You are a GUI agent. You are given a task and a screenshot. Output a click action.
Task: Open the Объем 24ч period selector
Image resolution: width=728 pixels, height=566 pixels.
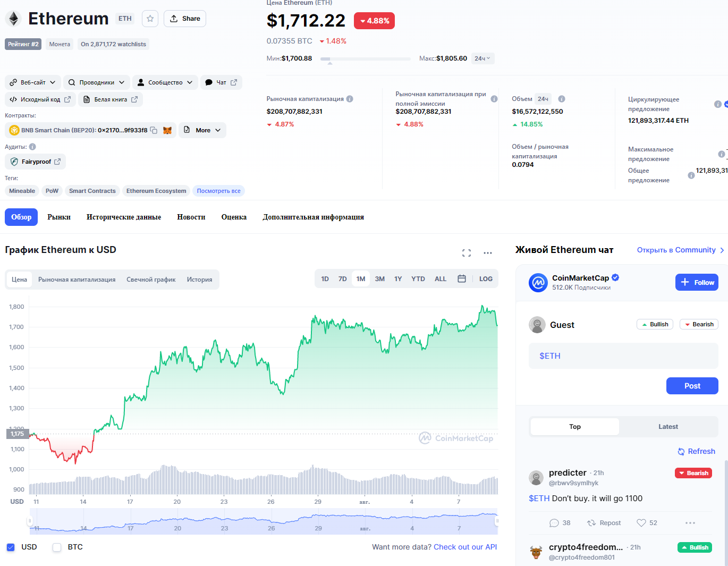(543, 99)
